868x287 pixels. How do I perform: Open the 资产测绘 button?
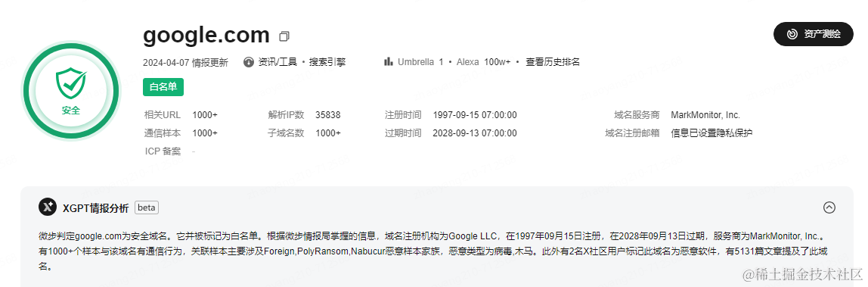(x=814, y=34)
